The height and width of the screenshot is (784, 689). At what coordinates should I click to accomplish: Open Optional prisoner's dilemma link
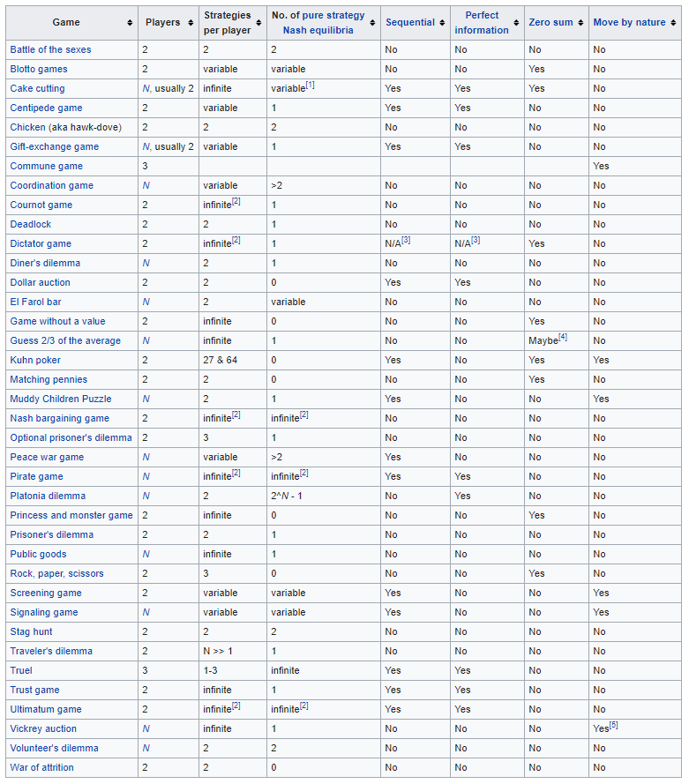pyautogui.click(x=71, y=438)
